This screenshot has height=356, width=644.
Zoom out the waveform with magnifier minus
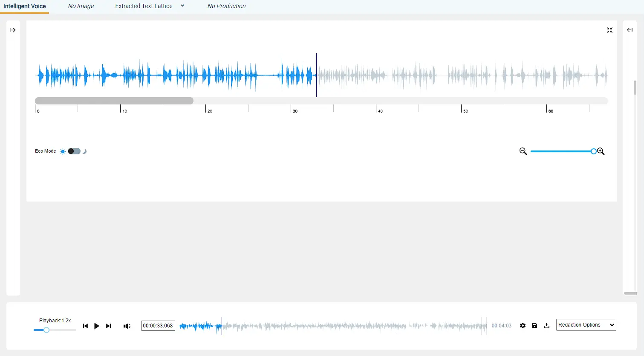[x=523, y=151]
